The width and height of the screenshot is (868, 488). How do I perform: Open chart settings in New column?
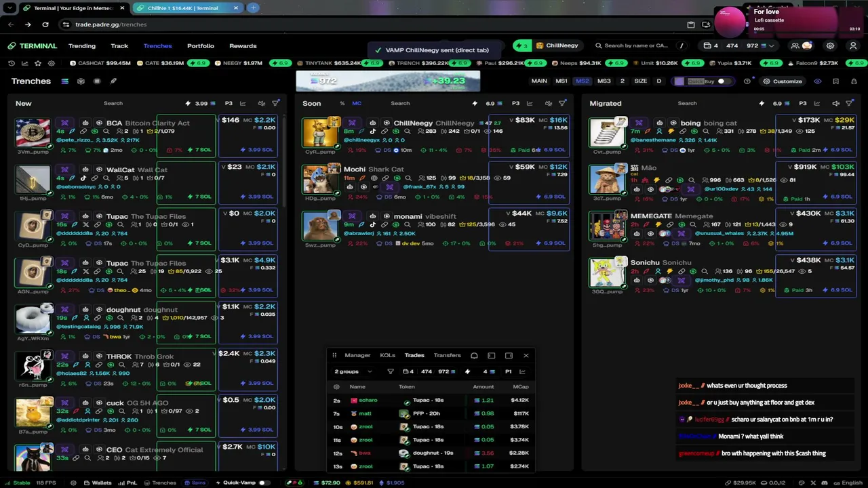pos(243,103)
